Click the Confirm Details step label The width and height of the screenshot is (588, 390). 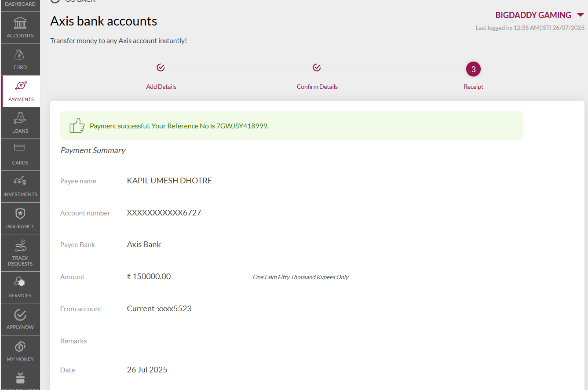point(317,87)
